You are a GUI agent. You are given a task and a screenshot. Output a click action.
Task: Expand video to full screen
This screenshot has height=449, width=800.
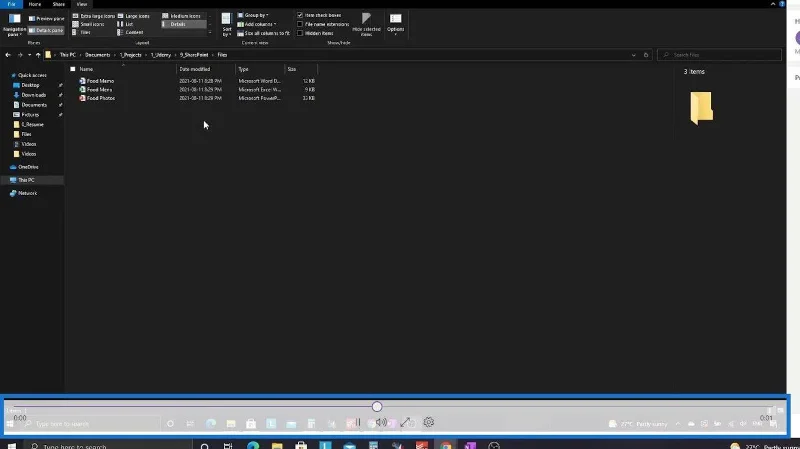coord(405,422)
